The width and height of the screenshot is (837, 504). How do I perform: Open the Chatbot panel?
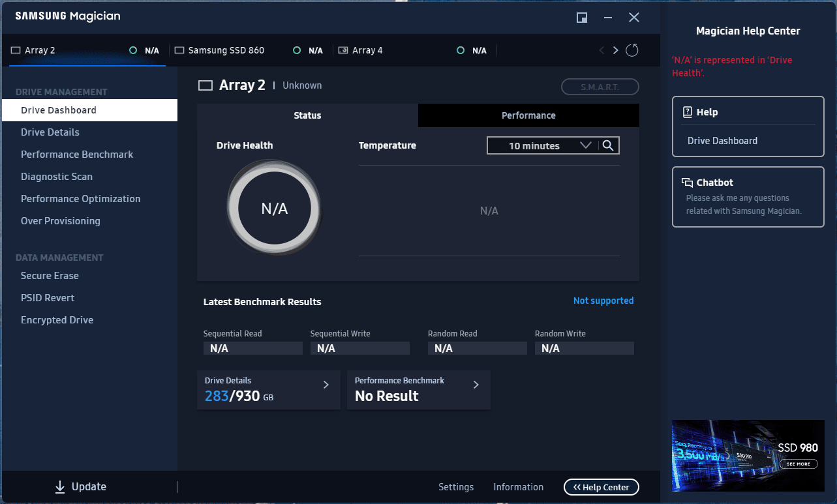(x=748, y=197)
